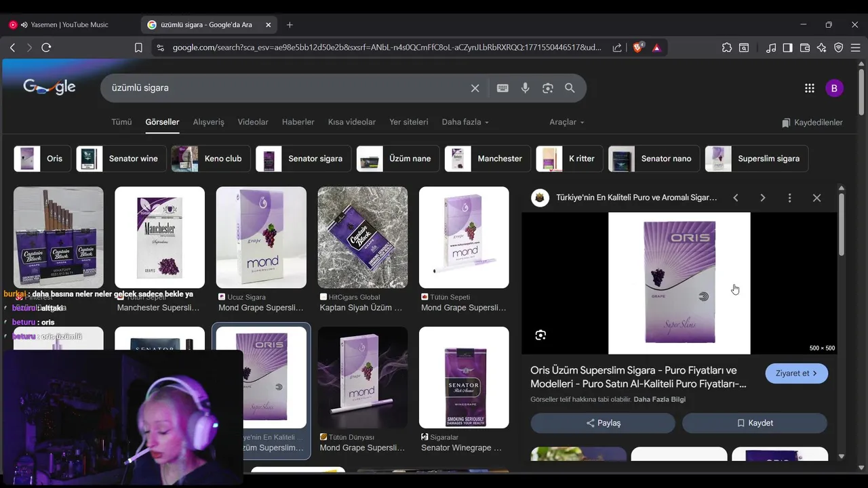This screenshot has width=868, height=488.
Task: Select the Senator wine suggestion chip
Action: coord(121,159)
